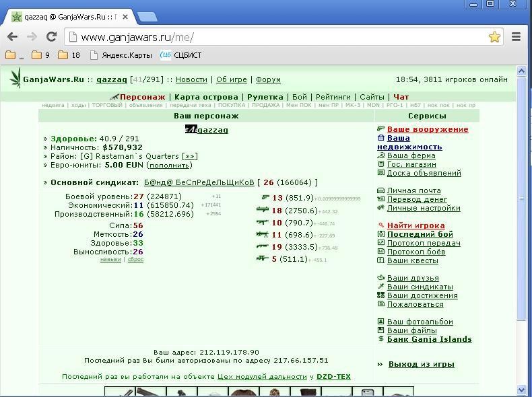Open the bookmark folder named 9
This screenshot has width=532, height=397.
pyautogui.click(x=40, y=55)
